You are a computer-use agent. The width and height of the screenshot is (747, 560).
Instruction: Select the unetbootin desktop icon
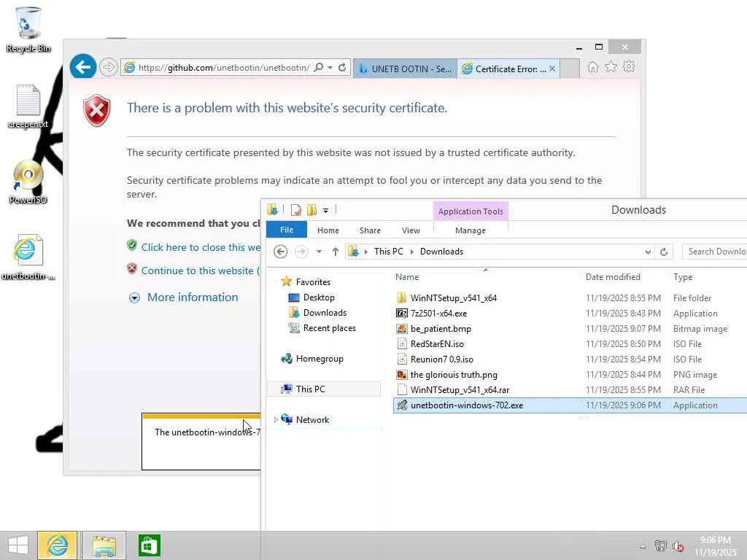[x=28, y=257]
